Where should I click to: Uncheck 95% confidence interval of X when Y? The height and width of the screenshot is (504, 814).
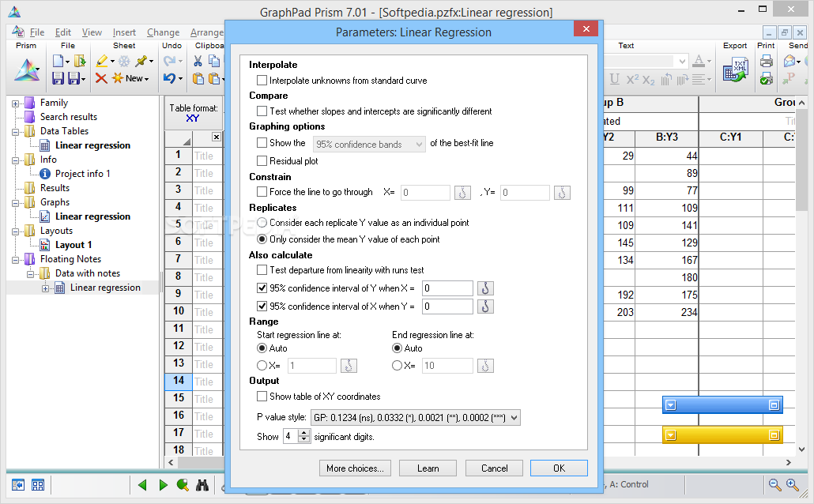[x=262, y=307]
